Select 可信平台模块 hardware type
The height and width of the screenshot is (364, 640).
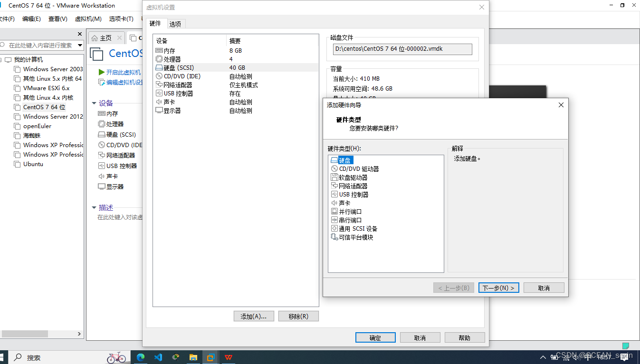[352, 237]
